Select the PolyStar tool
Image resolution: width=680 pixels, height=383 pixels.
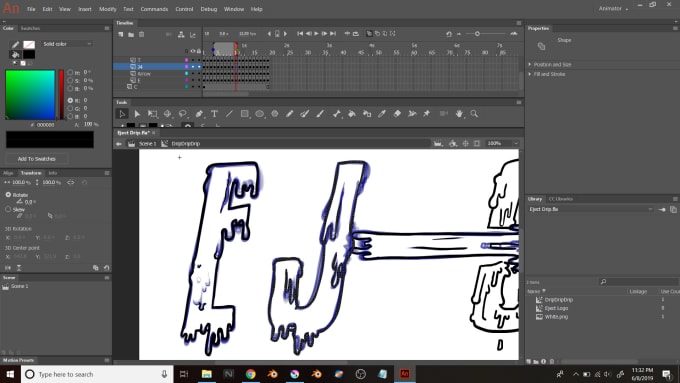[275, 114]
